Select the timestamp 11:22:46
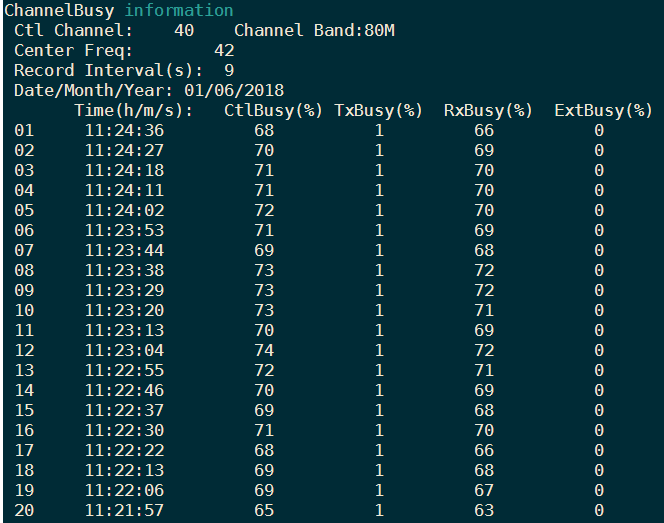The height and width of the screenshot is (523, 664). (124, 390)
